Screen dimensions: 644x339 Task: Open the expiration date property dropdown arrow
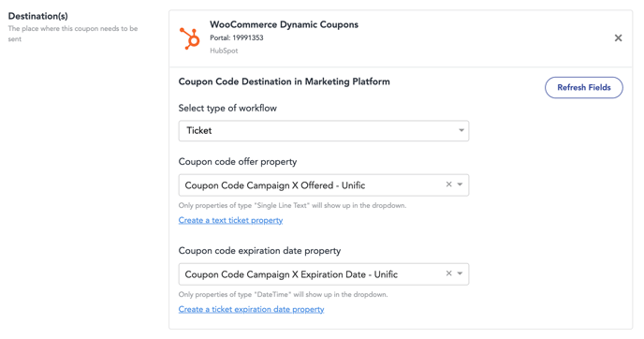pyautogui.click(x=460, y=273)
